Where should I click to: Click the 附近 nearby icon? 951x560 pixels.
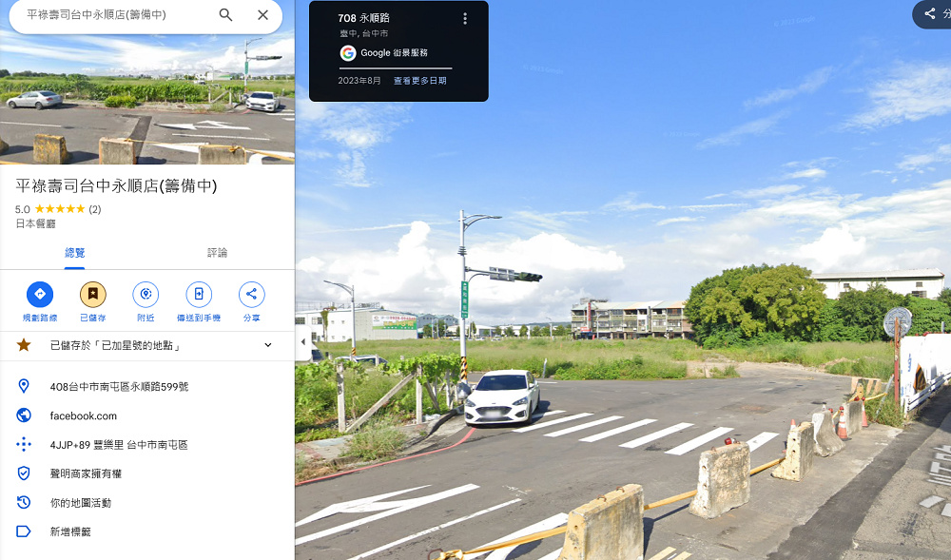point(146,295)
